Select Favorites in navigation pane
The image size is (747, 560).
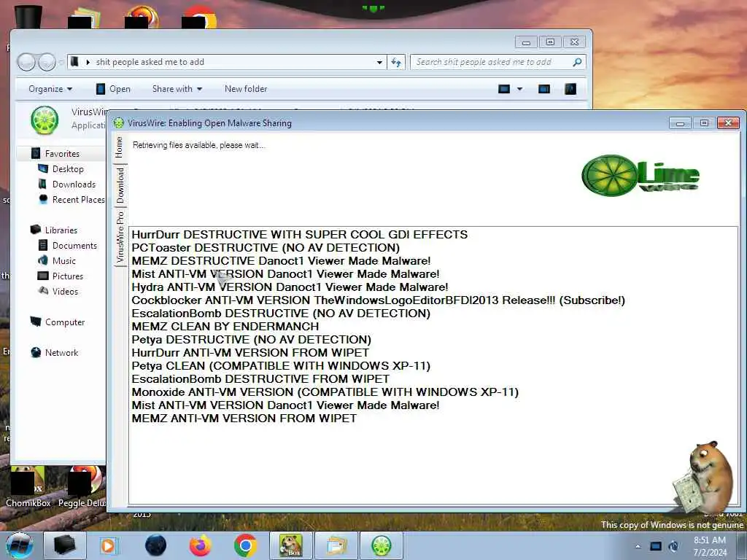coord(55,153)
